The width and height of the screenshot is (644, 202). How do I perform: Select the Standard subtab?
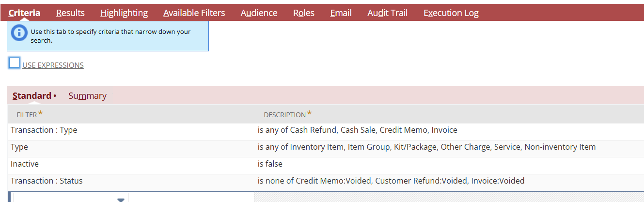click(32, 96)
